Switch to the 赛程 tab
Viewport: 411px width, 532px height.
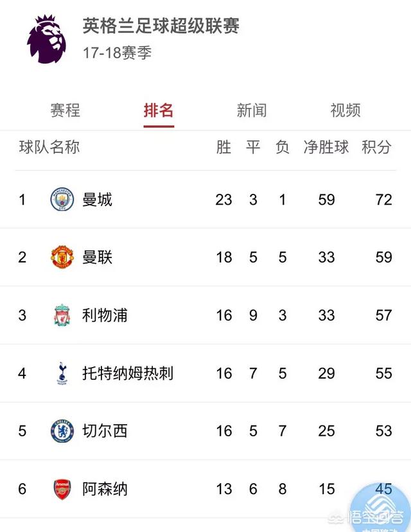pyautogui.click(x=65, y=110)
